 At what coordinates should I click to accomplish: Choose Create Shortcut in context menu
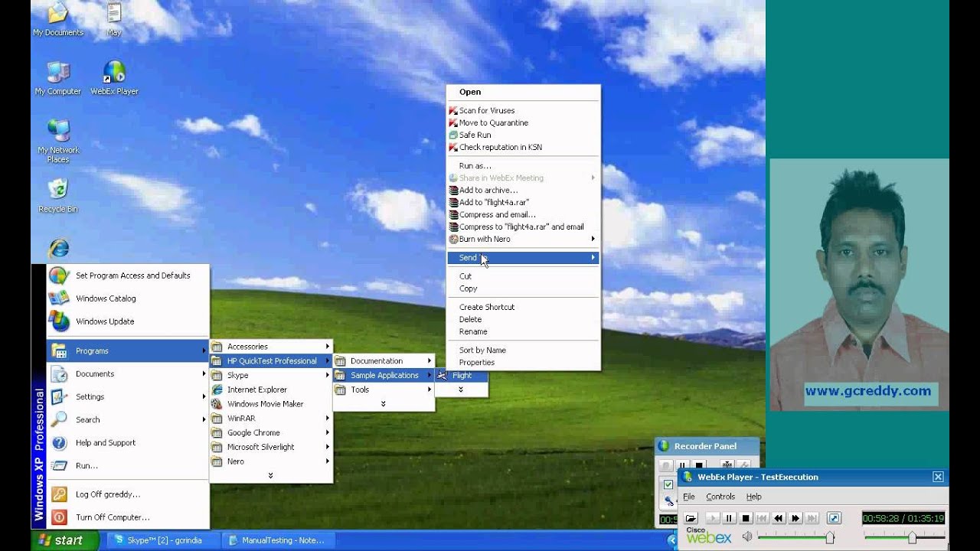click(x=523, y=307)
